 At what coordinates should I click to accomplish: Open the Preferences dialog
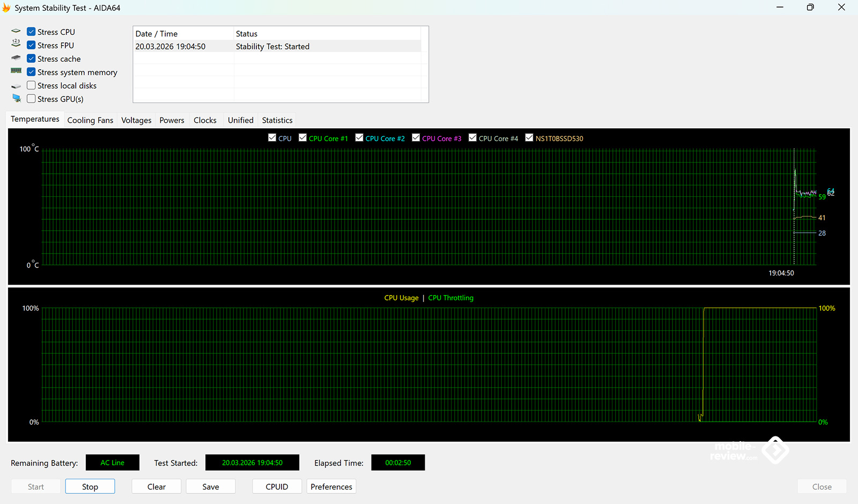[x=331, y=486]
